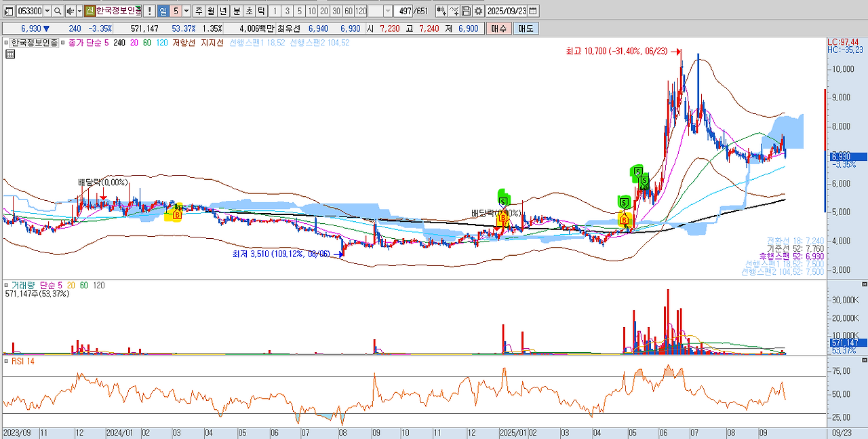Screen dimensions: 868x439
Task: Select the 일 daily chart button
Action: [163, 11]
